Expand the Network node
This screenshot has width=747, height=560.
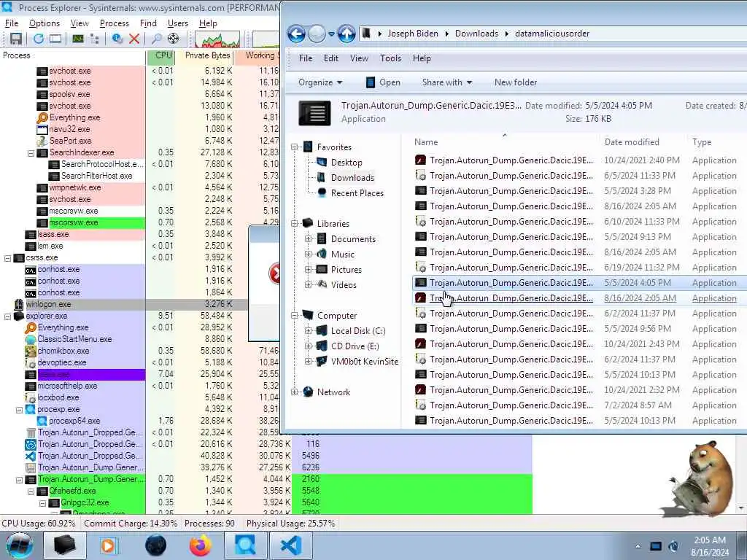coord(295,392)
